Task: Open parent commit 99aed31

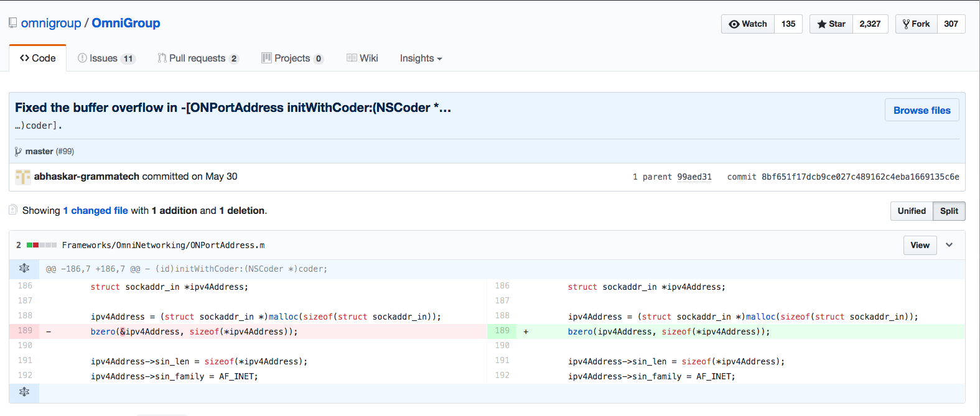Action: pyautogui.click(x=694, y=177)
